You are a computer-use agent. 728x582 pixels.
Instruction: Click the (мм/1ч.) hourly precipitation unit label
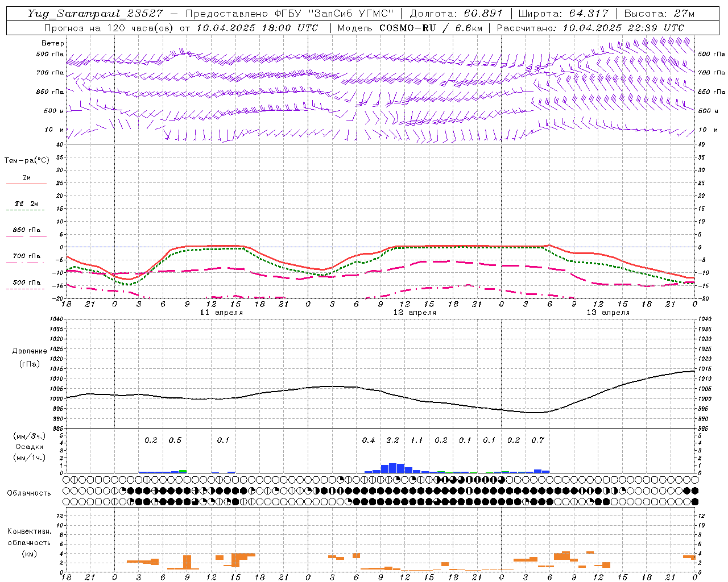coord(30,458)
